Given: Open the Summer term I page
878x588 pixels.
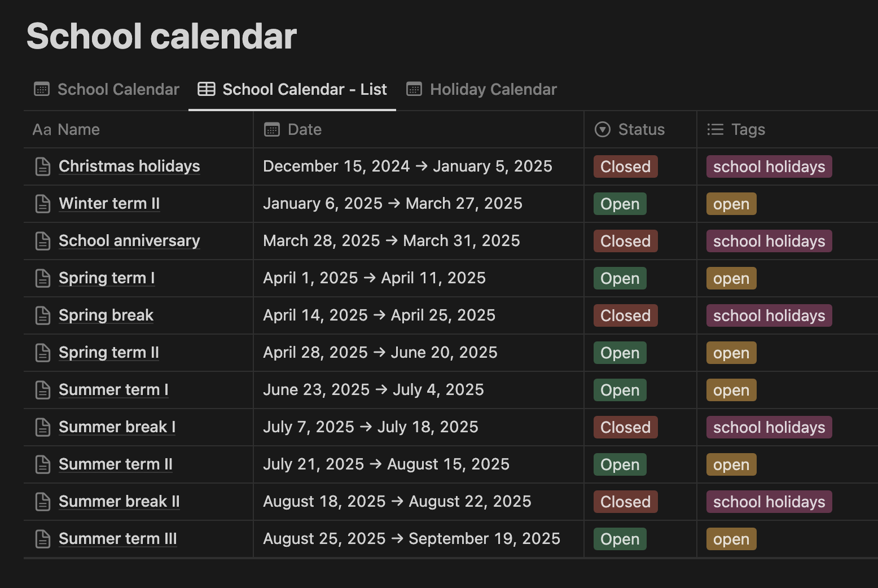Looking at the screenshot, I should coord(113,390).
